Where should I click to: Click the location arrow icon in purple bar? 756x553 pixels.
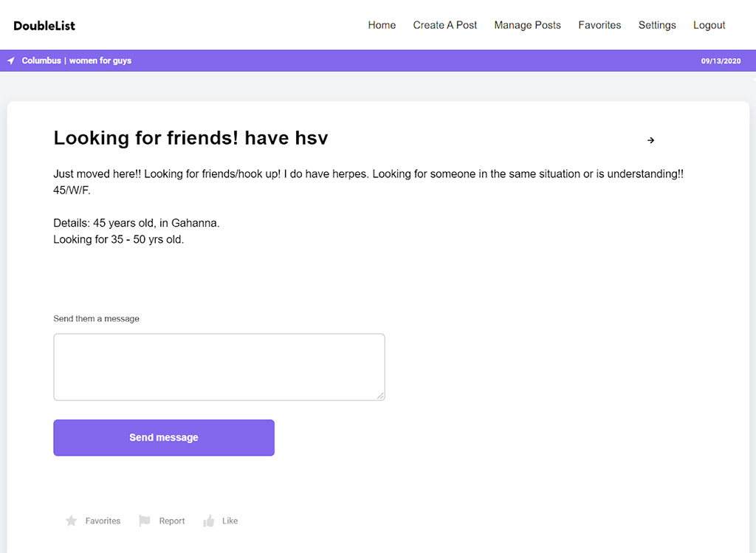pyautogui.click(x=11, y=61)
